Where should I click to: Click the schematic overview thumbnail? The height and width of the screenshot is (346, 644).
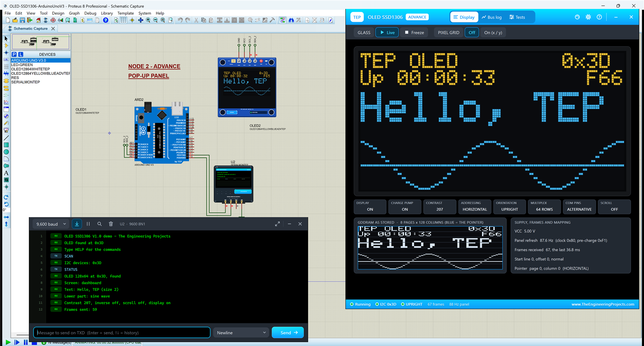tap(40, 42)
